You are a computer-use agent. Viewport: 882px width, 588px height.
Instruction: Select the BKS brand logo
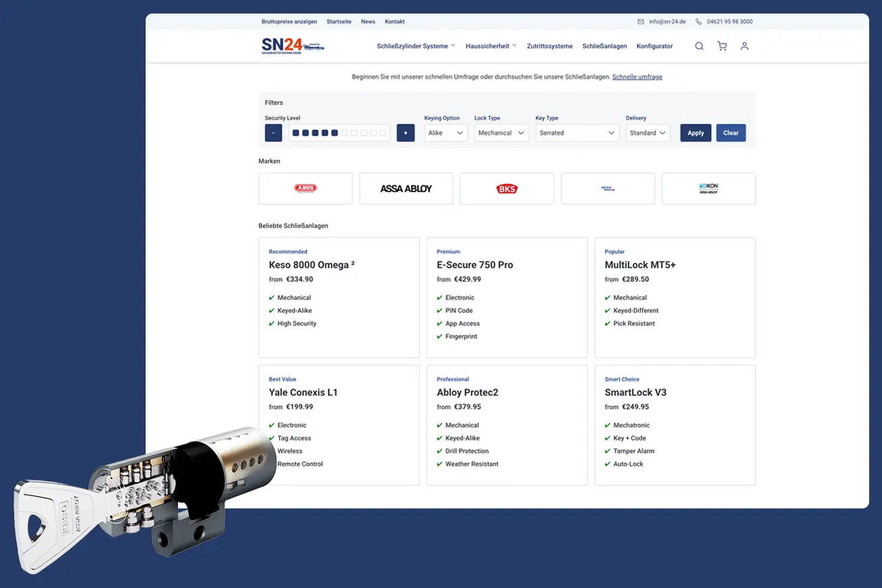(506, 188)
